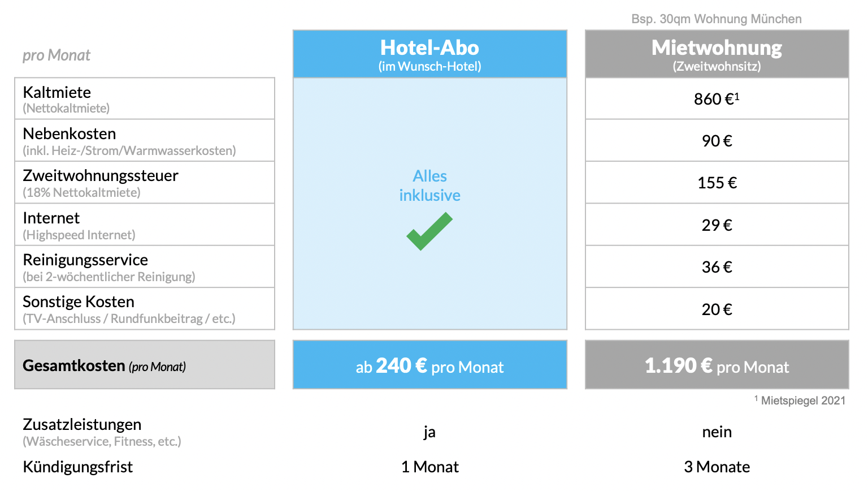
Task: Click the 1.190 € pro Monat total
Action: [x=717, y=364]
